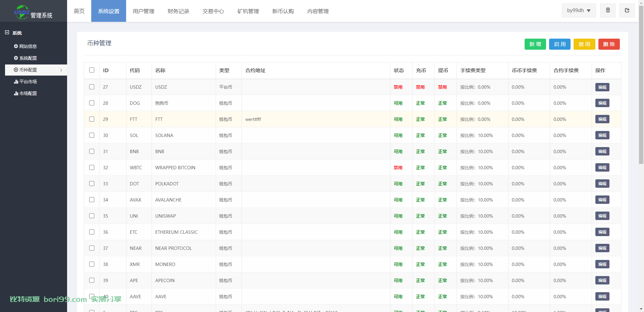Image resolution: width=644 pixels, height=312 pixels.
Task: Click 编辑 for MONERO row
Action: 602,264
